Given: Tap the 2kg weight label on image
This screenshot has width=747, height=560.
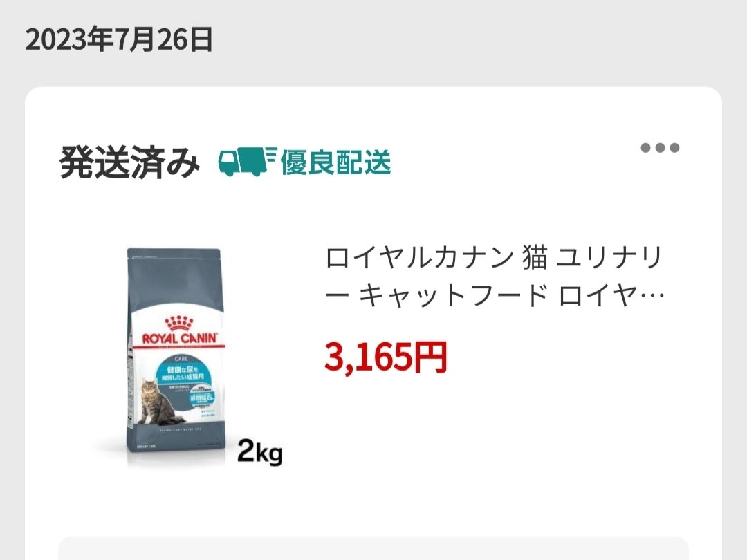Looking at the screenshot, I should 260,451.
